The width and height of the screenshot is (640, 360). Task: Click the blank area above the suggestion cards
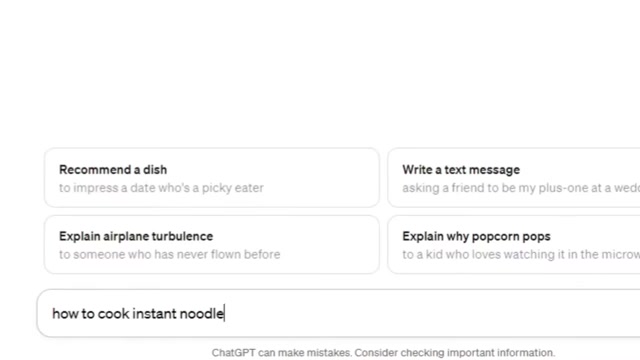click(318, 73)
